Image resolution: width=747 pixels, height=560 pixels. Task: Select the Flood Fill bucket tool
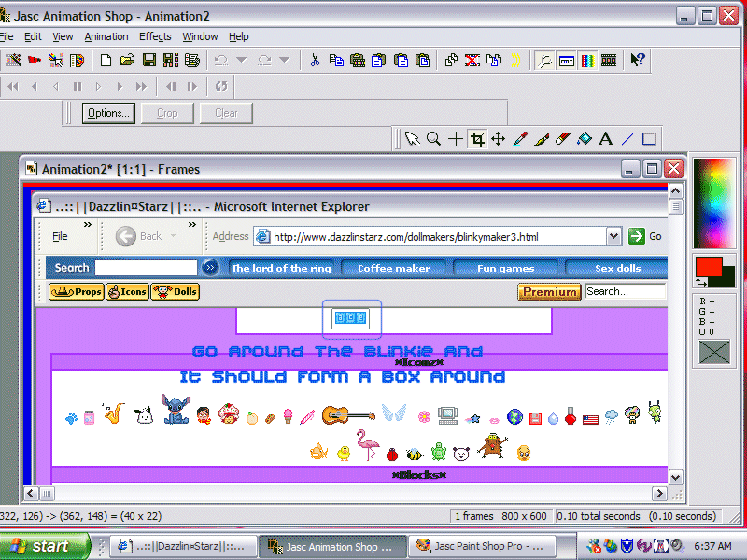point(585,139)
